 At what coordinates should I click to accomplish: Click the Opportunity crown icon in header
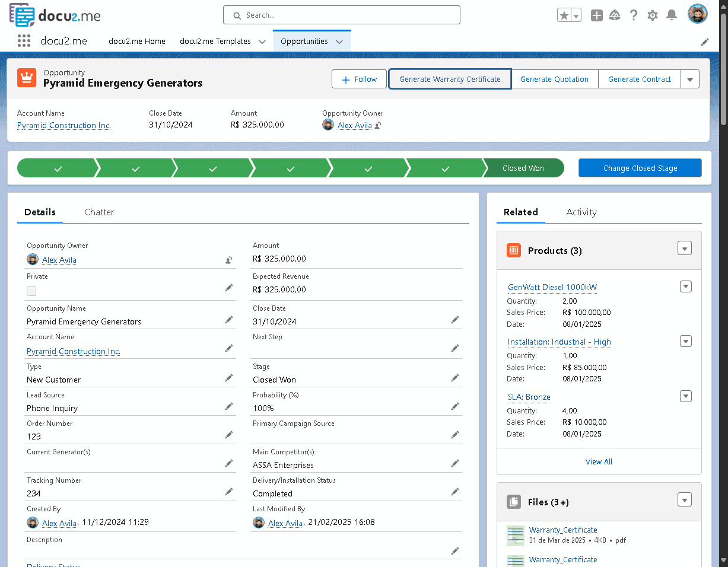[x=27, y=78]
